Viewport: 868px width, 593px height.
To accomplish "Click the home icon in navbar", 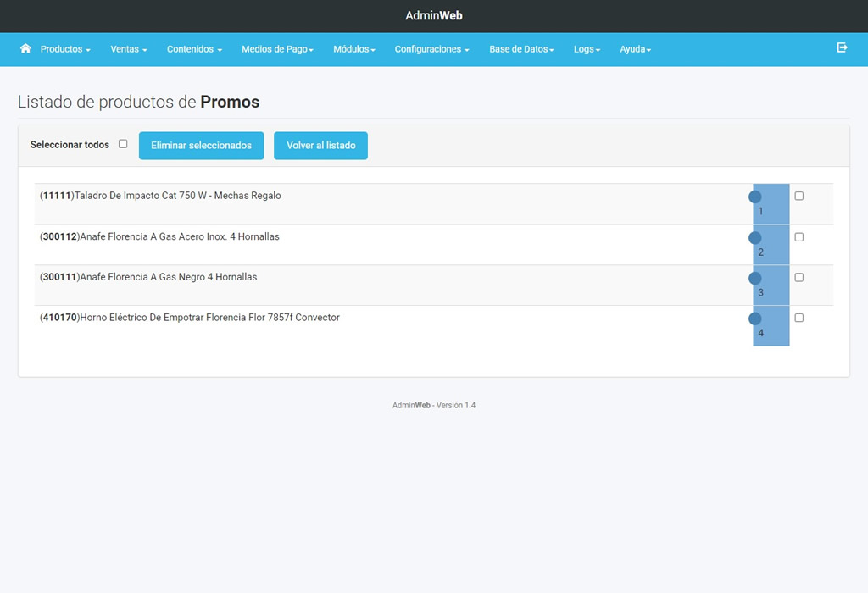I will click(x=25, y=49).
